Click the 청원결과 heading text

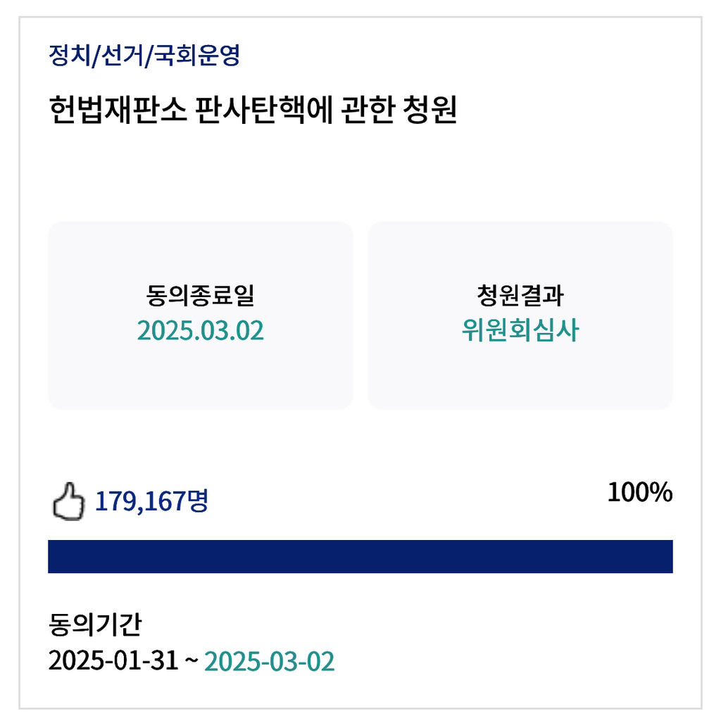(520, 295)
